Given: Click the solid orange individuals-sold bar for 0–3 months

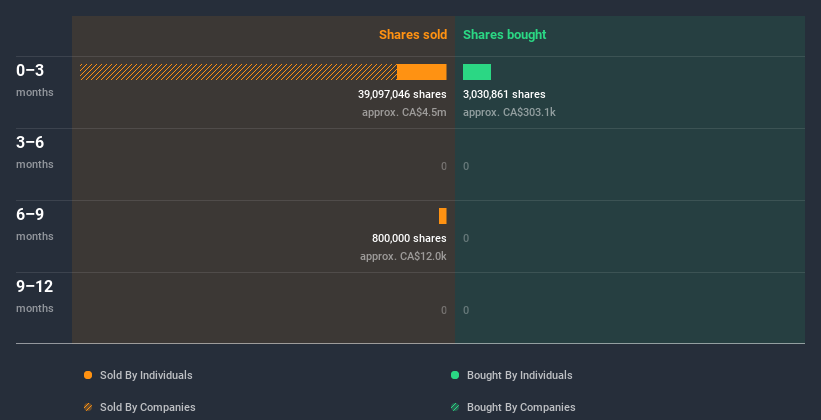Looking at the screenshot, I should [421, 72].
